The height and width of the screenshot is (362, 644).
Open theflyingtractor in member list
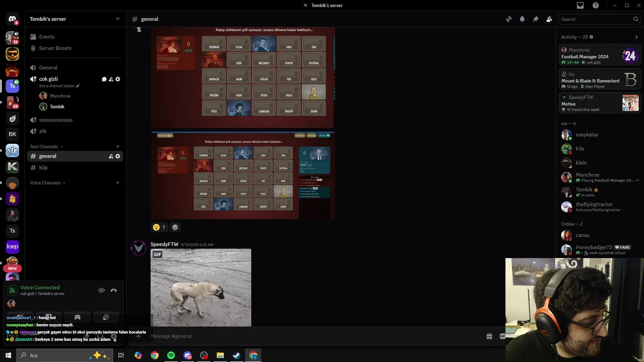pos(600,207)
